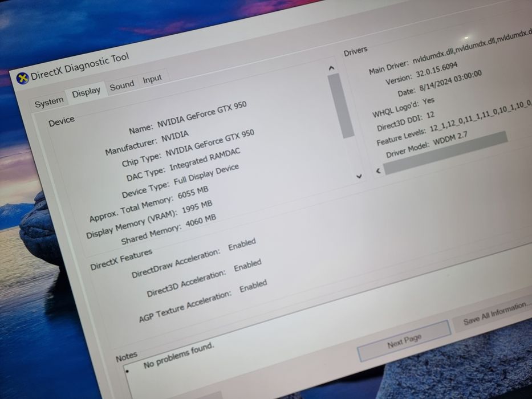Click the Device panel vertical scrollbar thumb
Viewport: 532px width, 399px height.
click(340, 105)
